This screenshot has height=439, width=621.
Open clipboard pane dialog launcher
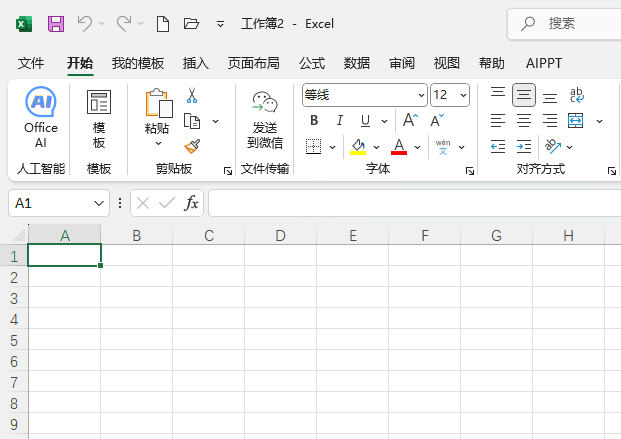click(228, 171)
